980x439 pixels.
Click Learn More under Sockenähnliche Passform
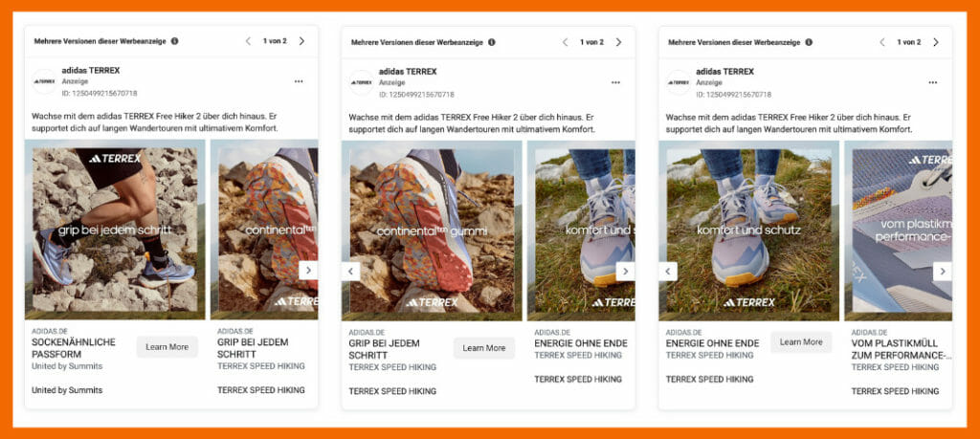(x=167, y=347)
